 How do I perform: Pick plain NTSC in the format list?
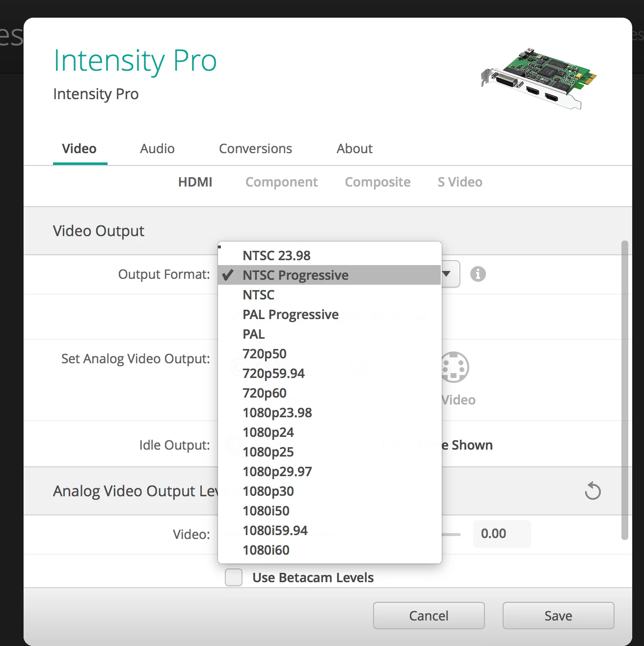coord(329,295)
